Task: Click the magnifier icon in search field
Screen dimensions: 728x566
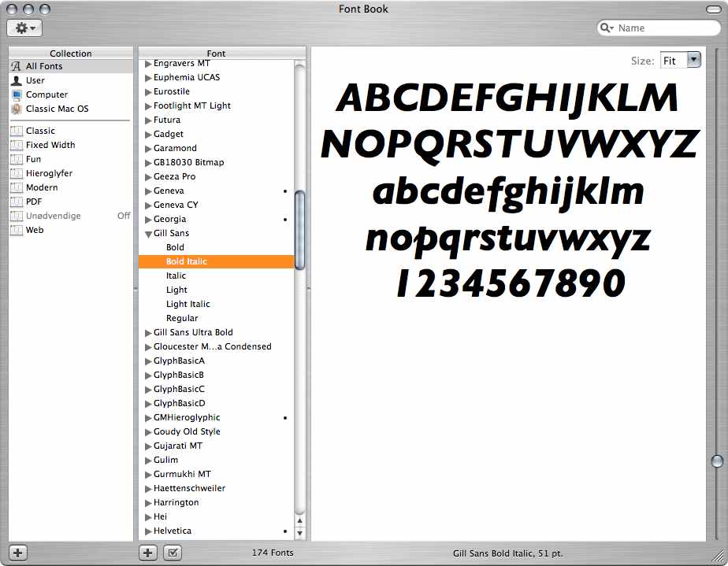Action: 606,28
